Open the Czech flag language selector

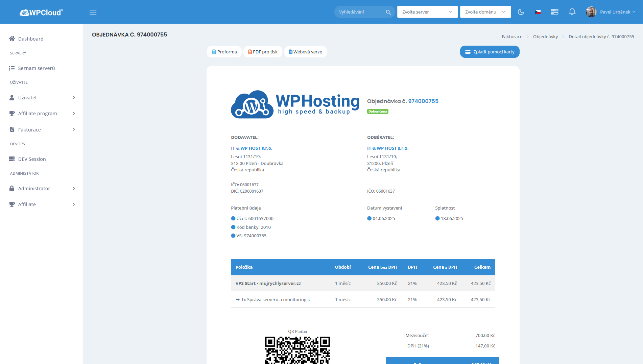pos(538,12)
